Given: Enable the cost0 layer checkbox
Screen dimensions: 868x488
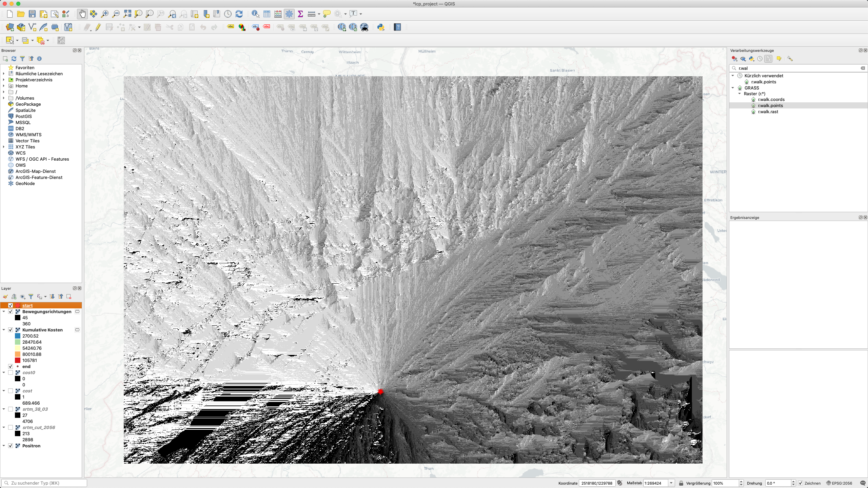Looking at the screenshot, I should pos(11,372).
